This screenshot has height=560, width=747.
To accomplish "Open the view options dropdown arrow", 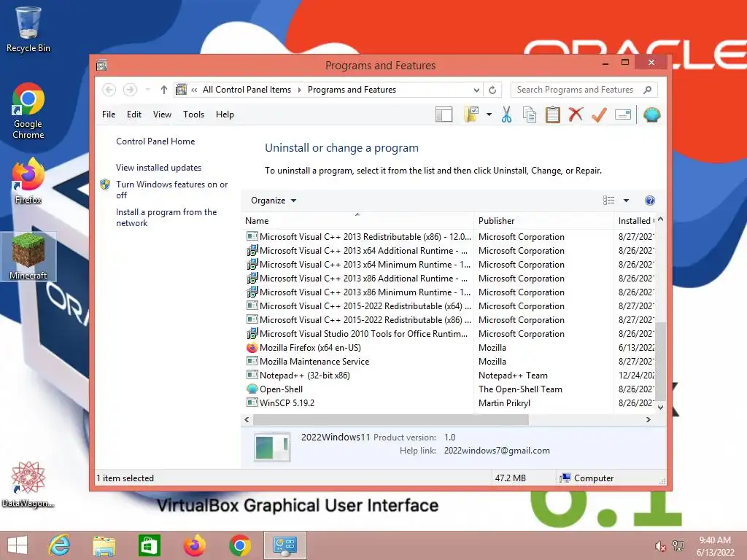I will pos(626,201).
